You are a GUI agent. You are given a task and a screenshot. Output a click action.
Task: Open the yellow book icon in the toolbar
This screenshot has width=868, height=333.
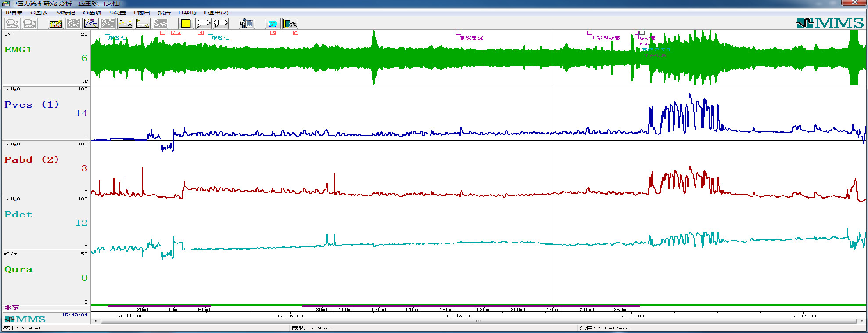pos(186,23)
